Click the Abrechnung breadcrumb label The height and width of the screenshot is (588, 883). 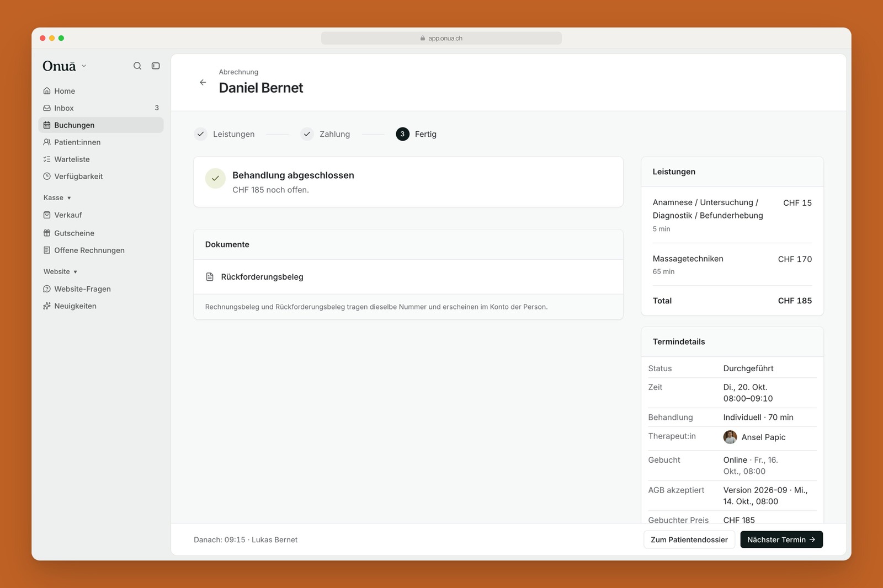click(x=238, y=72)
